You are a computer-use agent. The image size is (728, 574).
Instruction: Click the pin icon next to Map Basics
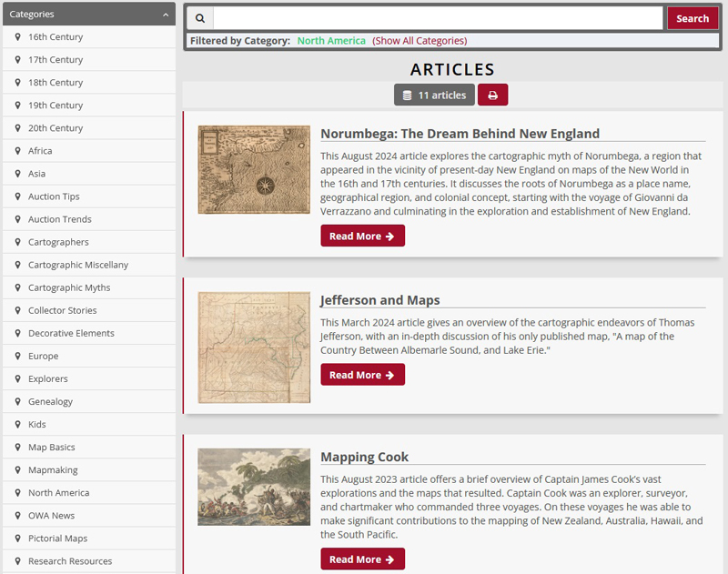(x=17, y=447)
